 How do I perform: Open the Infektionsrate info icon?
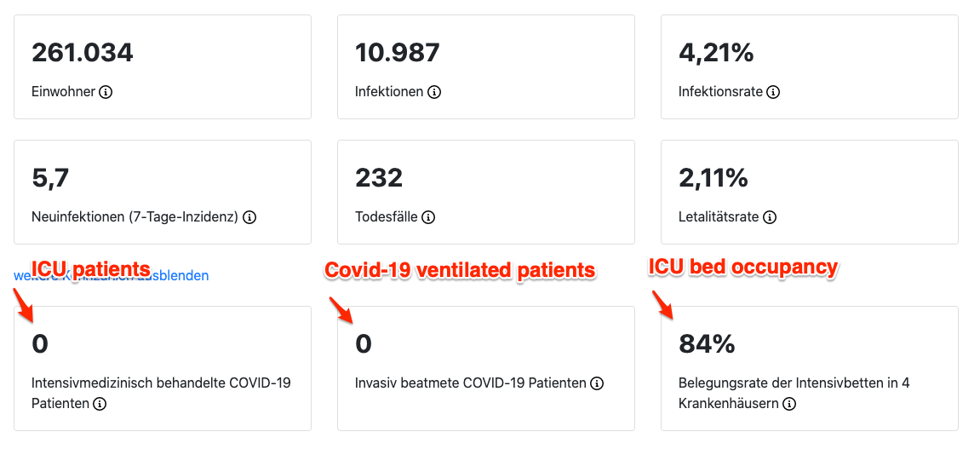tap(773, 92)
